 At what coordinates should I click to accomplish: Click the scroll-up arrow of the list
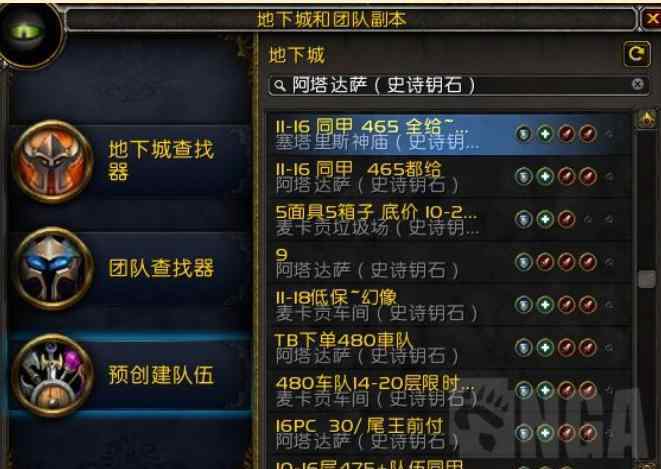click(647, 120)
